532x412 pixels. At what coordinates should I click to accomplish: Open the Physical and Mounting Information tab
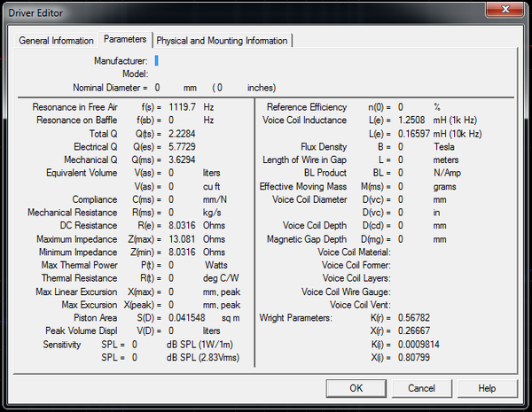(222, 41)
